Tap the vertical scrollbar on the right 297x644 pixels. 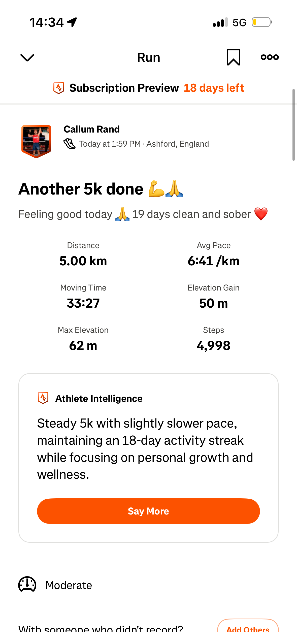293,125
